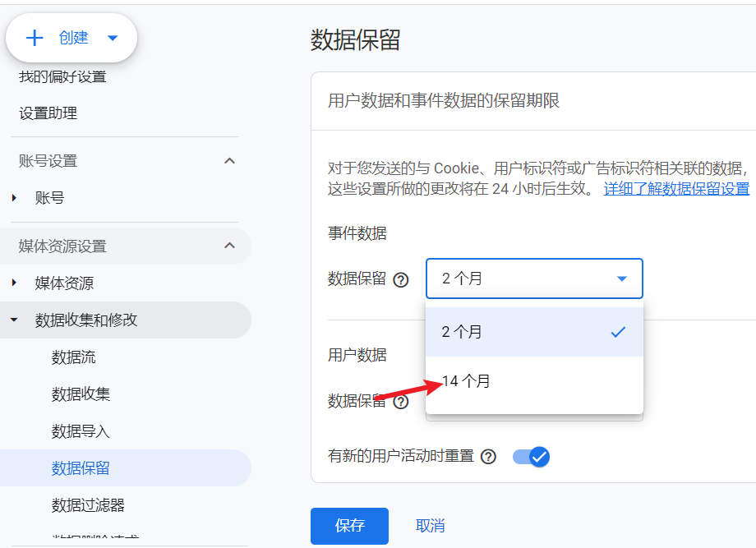Open 数据流 submenu item
The width and height of the screenshot is (756, 548).
[x=74, y=357]
